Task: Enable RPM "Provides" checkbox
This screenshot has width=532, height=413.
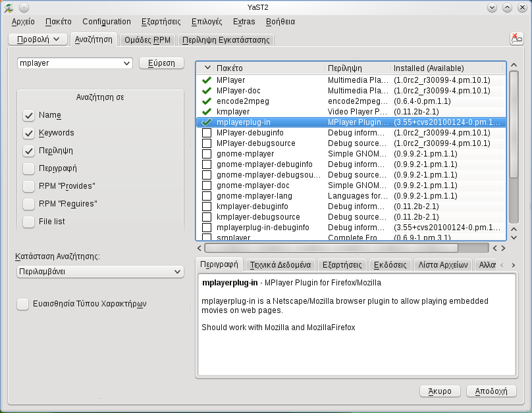Action: [29, 186]
